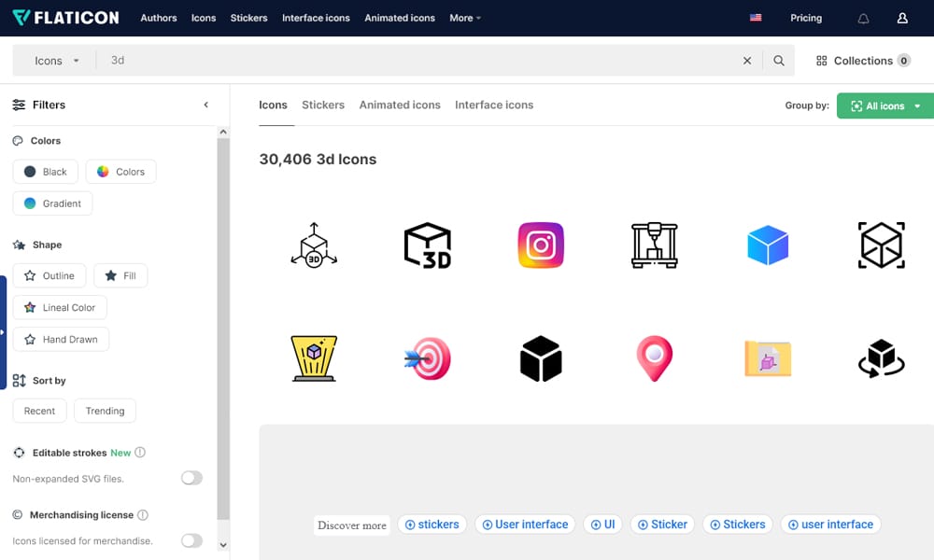Open Animated icons from top navigation
Viewport: 934px width, 560px height.
point(400,18)
